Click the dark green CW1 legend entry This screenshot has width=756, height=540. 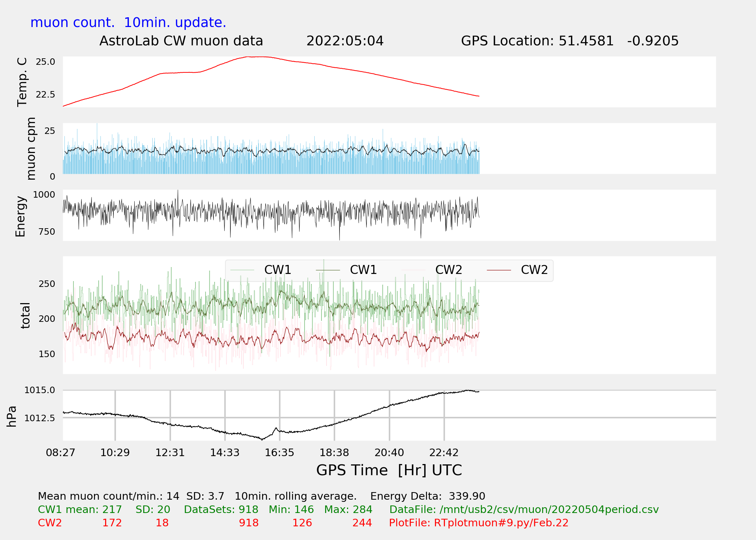coord(346,270)
